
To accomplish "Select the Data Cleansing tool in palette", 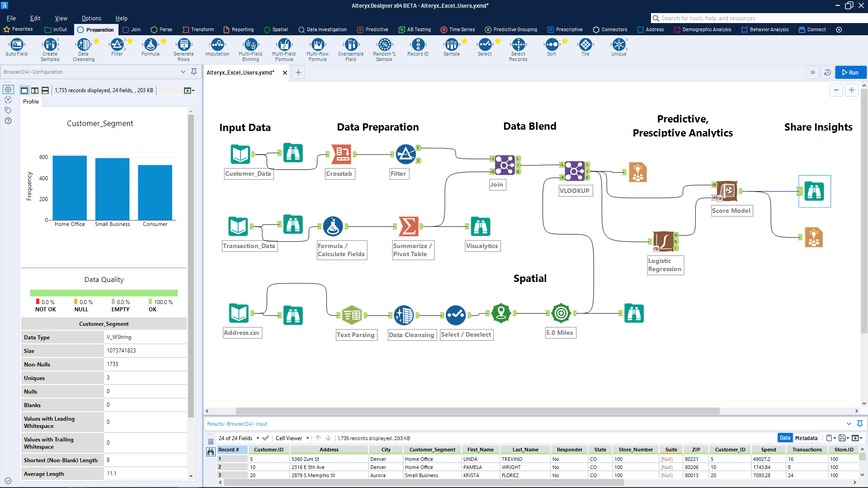I will coord(84,45).
